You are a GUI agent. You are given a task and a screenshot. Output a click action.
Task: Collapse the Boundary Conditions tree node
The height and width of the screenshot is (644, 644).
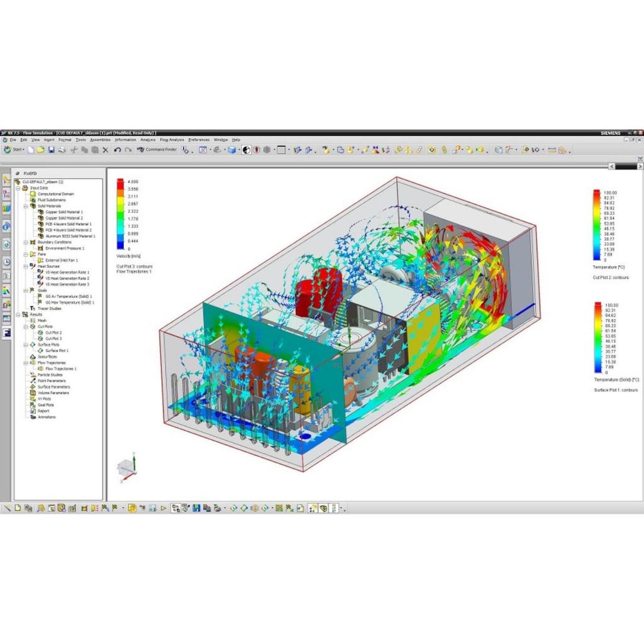pyautogui.click(x=26, y=242)
